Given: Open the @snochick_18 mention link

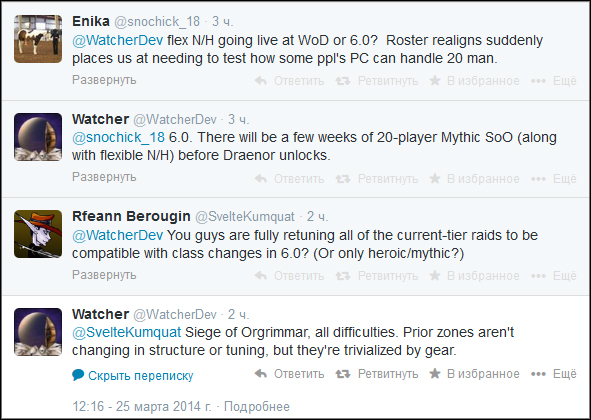Looking at the screenshot, I should 118,137.
